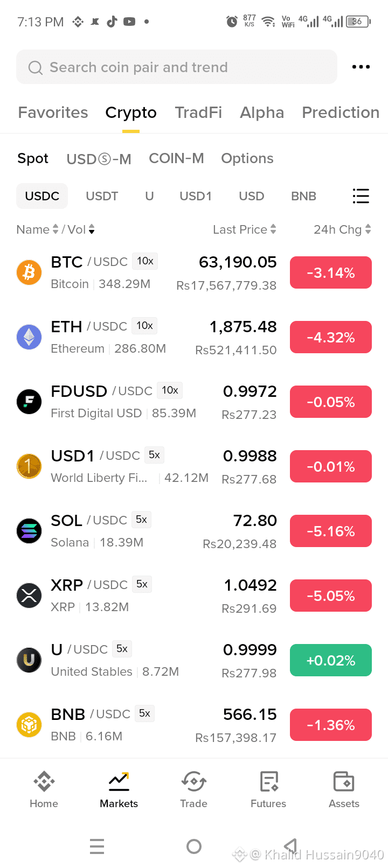The image size is (388, 868).
Task: Tap the Bitcoin coin logo
Action: point(29,272)
